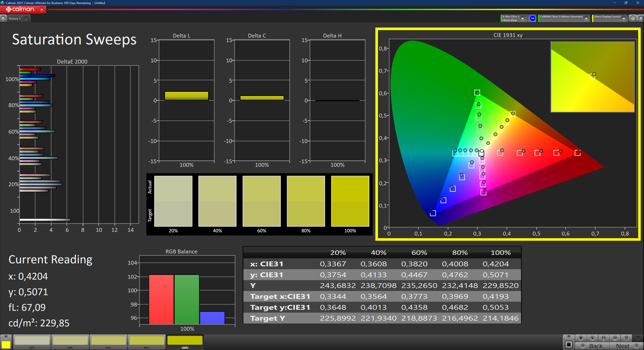Select the History 1 tab
Screen dimensions: 644x350
tap(15, 18)
